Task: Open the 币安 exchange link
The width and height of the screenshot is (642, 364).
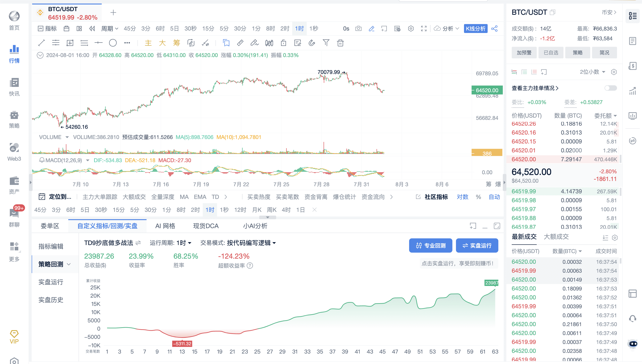Action: tap(609, 12)
